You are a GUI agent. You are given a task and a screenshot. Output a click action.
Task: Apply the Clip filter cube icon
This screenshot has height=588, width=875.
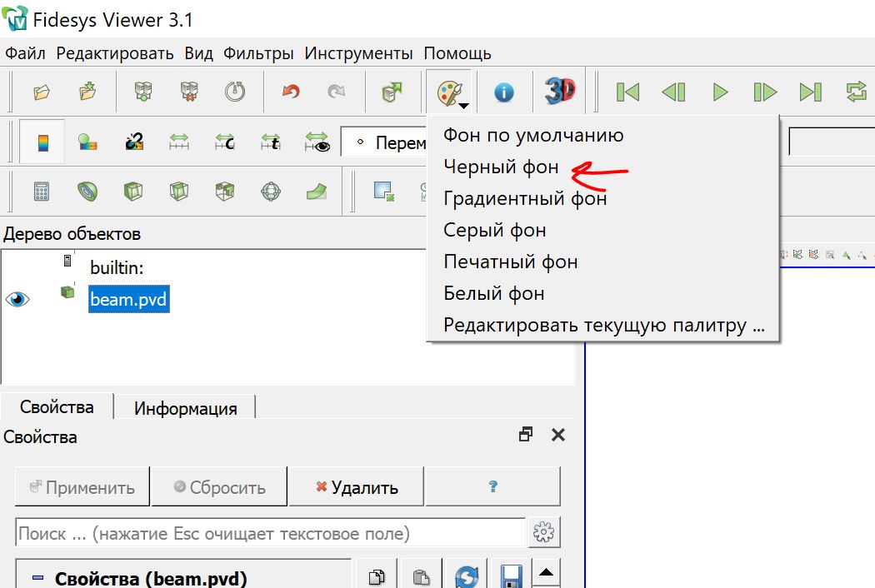click(133, 192)
